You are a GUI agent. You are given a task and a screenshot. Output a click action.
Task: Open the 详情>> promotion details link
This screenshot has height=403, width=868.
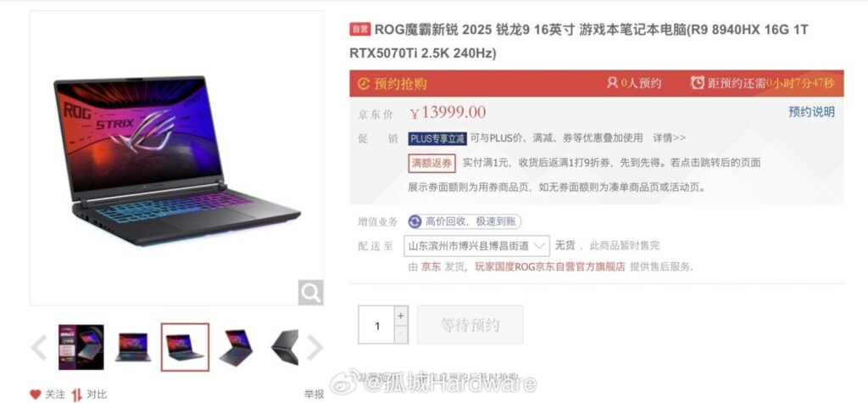(x=670, y=137)
